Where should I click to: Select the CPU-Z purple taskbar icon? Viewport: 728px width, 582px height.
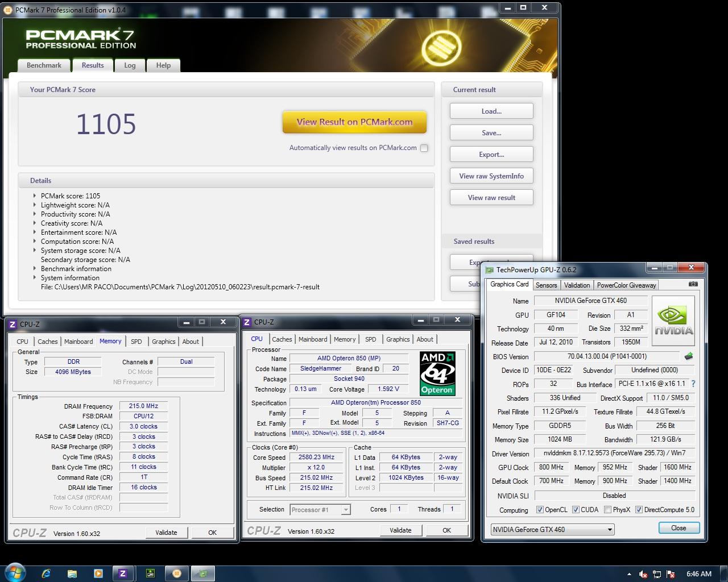click(123, 573)
